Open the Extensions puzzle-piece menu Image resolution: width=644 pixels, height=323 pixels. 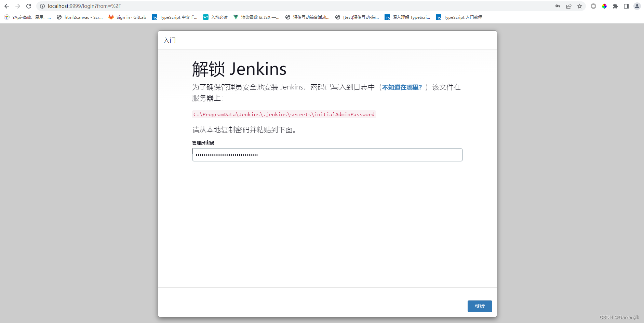615,6
